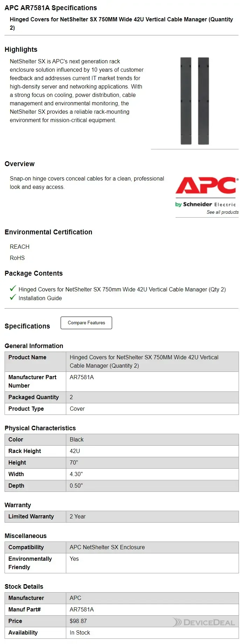The height and width of the screenshot is (644, 240).
Task: Click the REACH certification entry
Action: coord(20,247)
